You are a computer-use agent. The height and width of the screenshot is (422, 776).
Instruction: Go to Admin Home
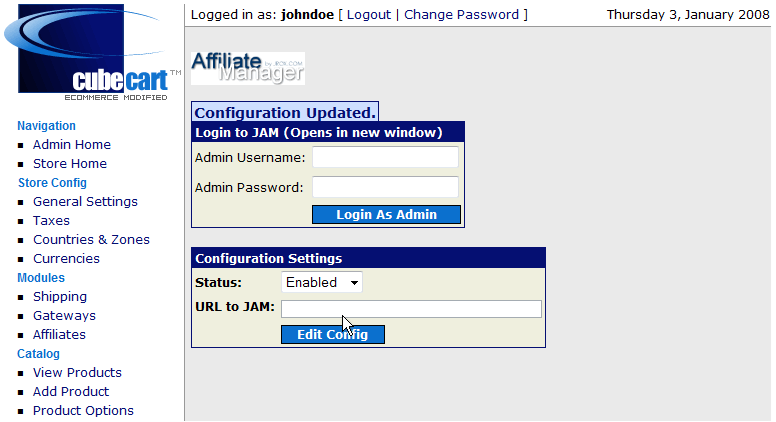(72, 145)
